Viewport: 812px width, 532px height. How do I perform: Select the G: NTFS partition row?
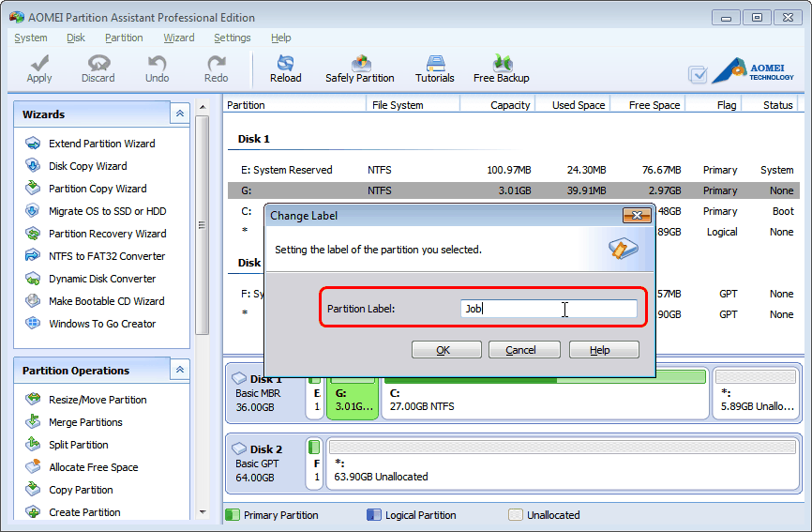pyautogui.click(x=513, y=190)
